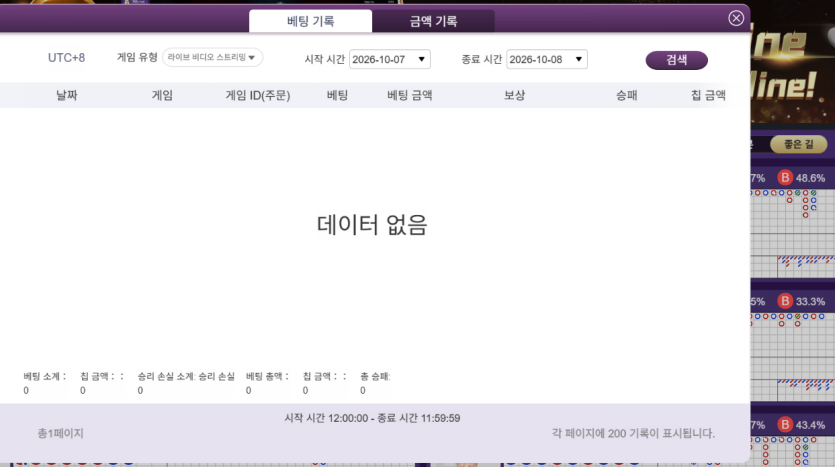Click the 데이터 없음 message

coord(372,225)
